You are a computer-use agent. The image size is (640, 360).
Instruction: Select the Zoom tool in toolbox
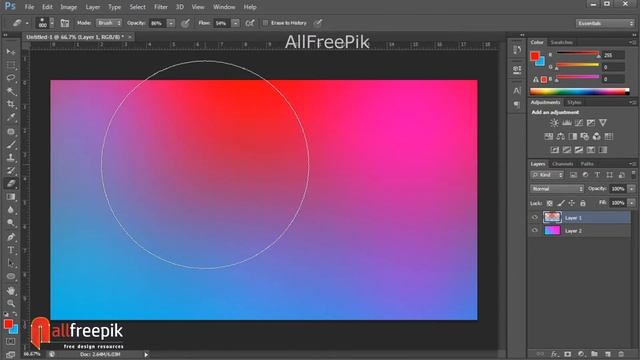[11, 303]
